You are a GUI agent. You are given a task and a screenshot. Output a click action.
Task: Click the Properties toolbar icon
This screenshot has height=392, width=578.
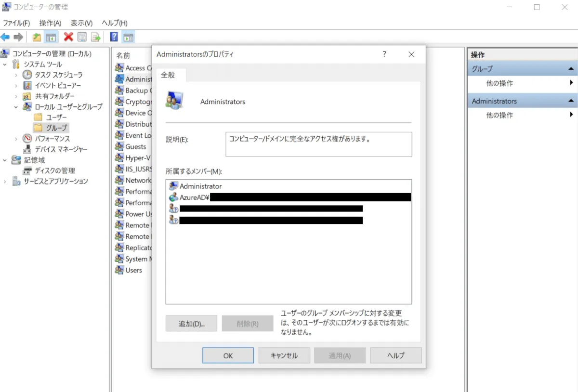click(x=82, y=37)
